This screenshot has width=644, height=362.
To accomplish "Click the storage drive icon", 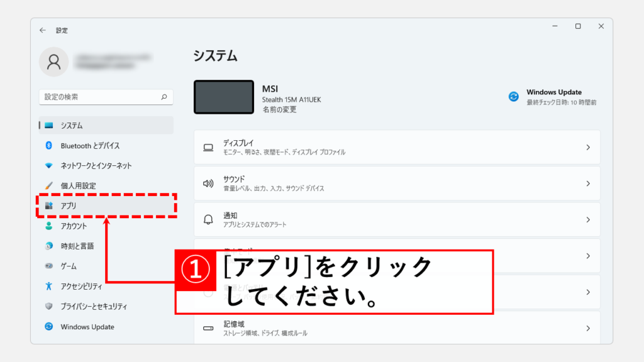I will point(208,328).
